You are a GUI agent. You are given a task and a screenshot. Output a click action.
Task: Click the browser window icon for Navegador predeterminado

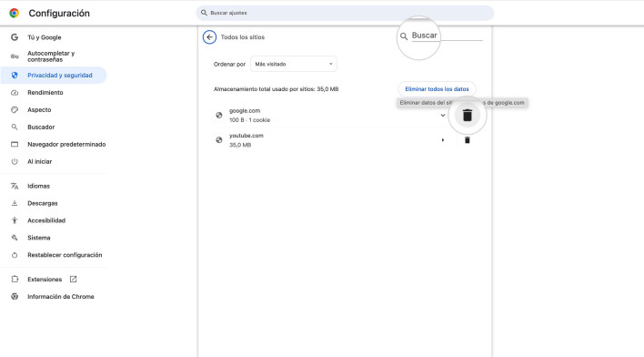(15, 145)
